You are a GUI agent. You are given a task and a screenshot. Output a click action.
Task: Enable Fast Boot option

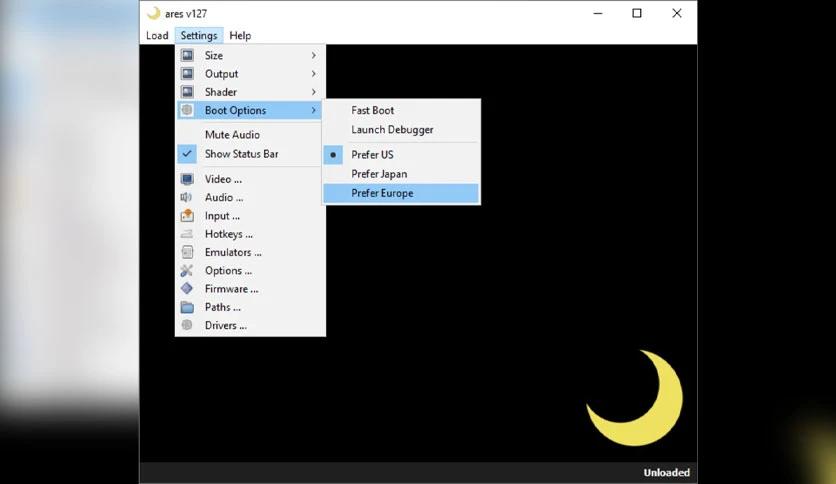(x=372, y=110)
